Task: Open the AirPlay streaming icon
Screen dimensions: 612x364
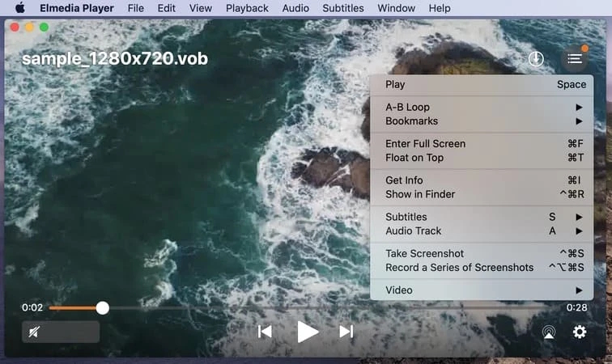Action: coord(549,332)
